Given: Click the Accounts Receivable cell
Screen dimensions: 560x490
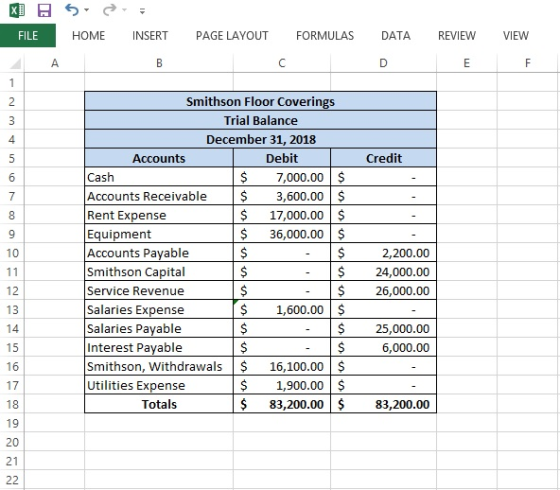Looking at the screenshot, I should (159, 196).
